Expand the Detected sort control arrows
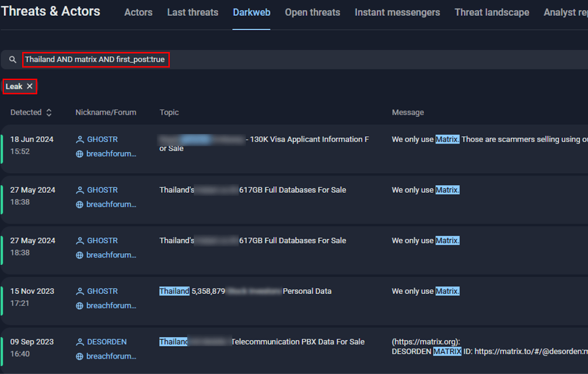The height and width of the screenshot is (374, 588). coord(50,112)
